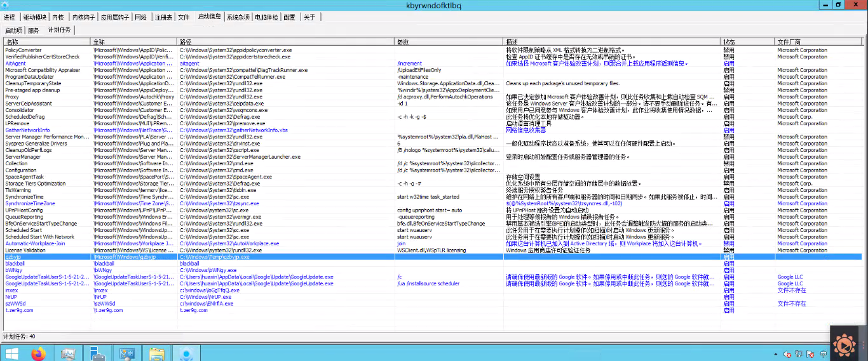Viewport: 868px width, 361px height.
Task: Open the Action Center flag icon
Action: tap(811, 353)
